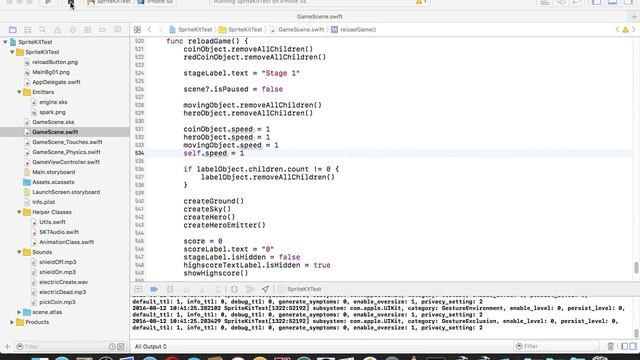
Task: Select pickCoin.mp3 sound file
Action: 57,302
